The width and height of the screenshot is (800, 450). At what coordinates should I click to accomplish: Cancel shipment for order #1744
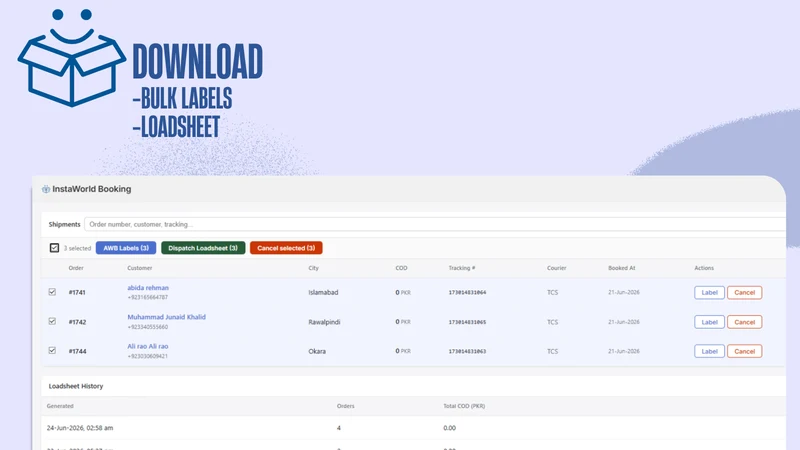(744, 351)
